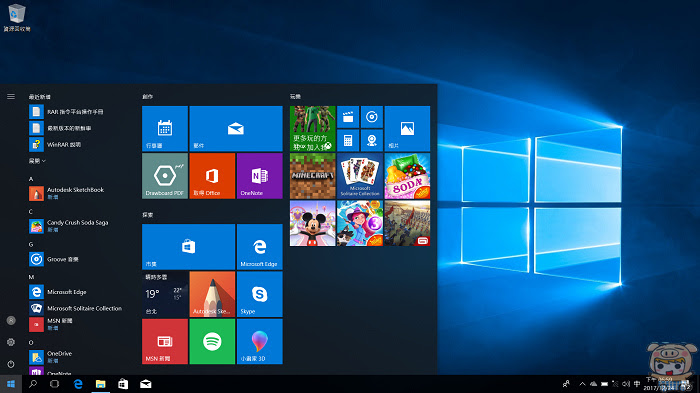Open the Microsoft Store tile
This screenshot has height=393, width=700.
pyautogui.click(x=188, y=247)
